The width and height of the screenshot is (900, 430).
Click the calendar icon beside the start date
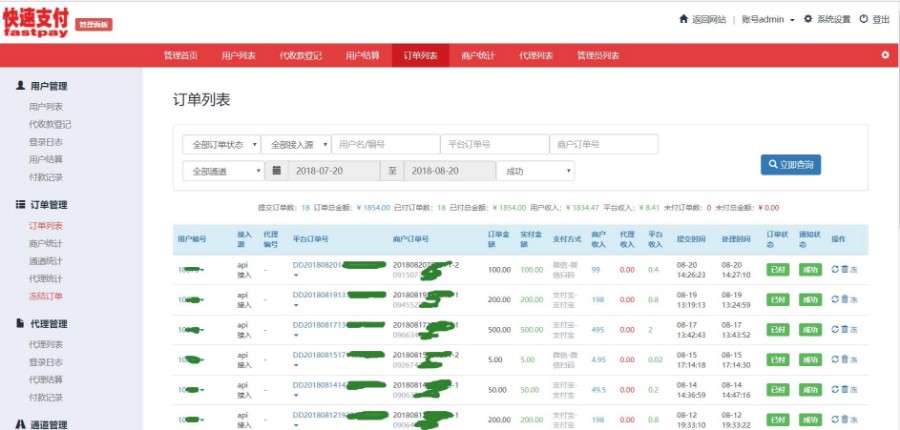276,171
